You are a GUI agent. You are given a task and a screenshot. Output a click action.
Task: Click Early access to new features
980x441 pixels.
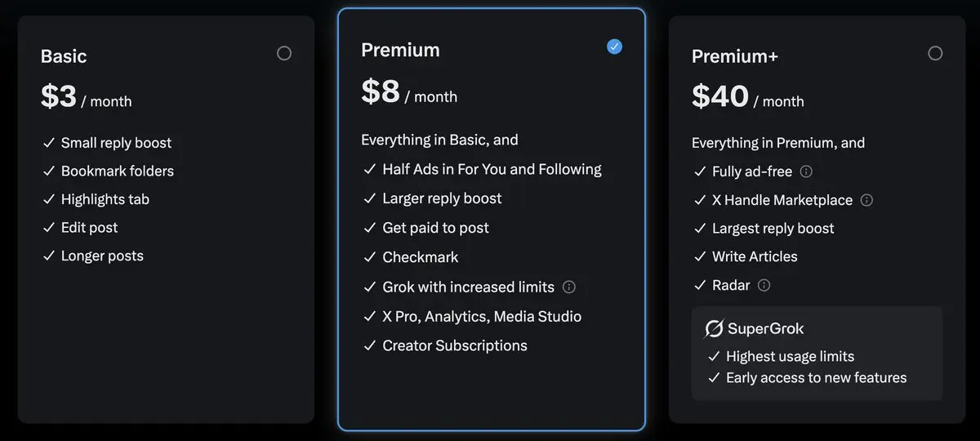[816, 377]
